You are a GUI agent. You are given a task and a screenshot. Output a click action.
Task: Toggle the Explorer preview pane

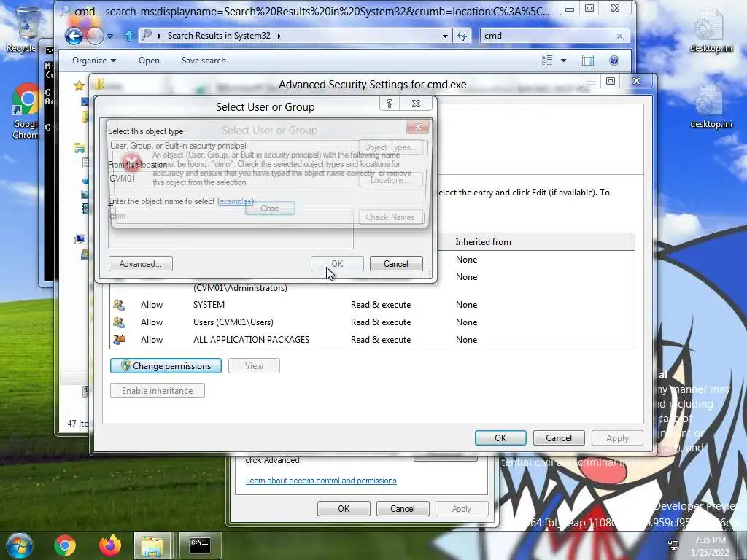pos(588,61)
